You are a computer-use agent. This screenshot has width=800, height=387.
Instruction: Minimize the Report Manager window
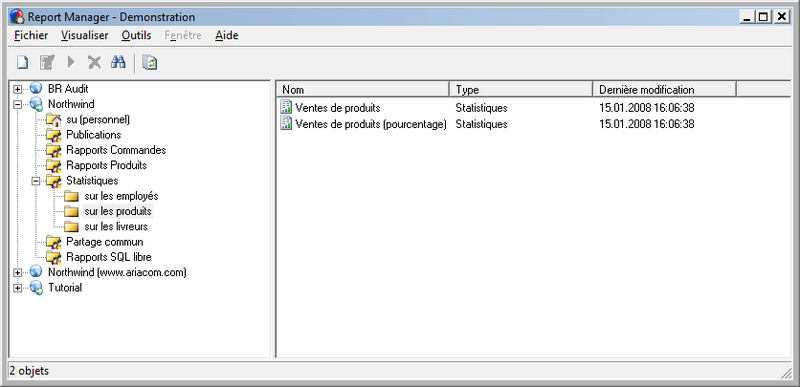747,17
